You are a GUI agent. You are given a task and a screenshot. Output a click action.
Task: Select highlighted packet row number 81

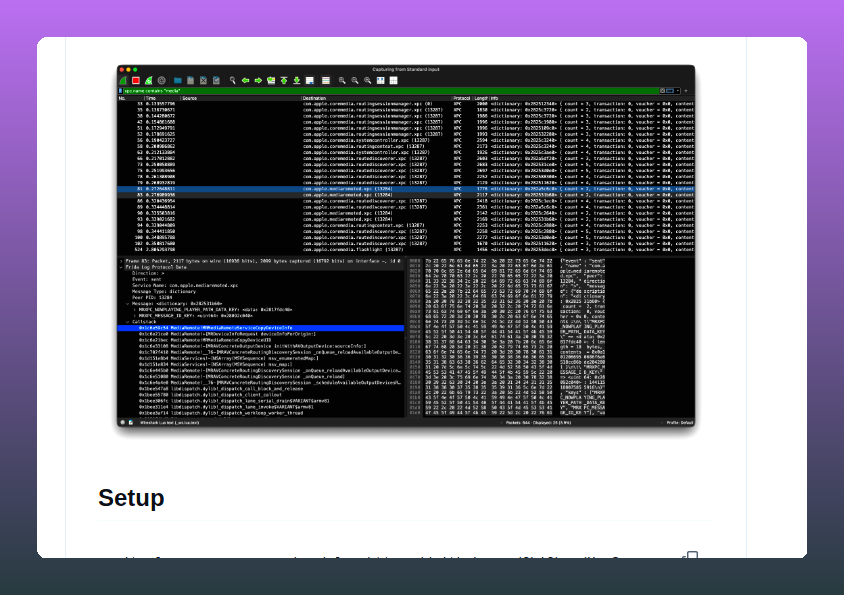pos(406,189)
